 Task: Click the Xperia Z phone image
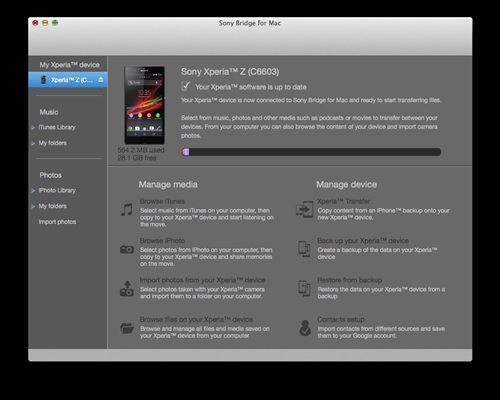point(144,105)
